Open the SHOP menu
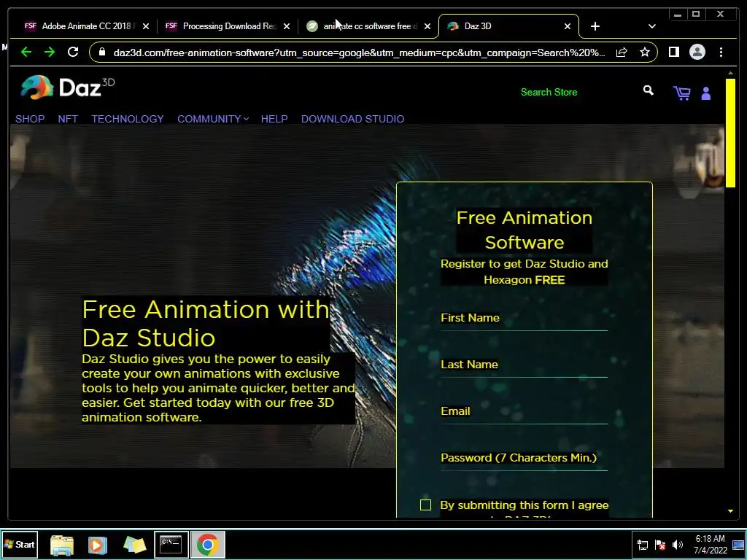 (x=30, y=119)
